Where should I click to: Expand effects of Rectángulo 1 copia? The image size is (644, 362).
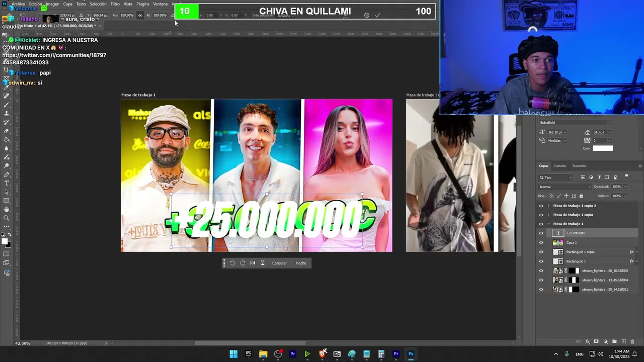637,252
